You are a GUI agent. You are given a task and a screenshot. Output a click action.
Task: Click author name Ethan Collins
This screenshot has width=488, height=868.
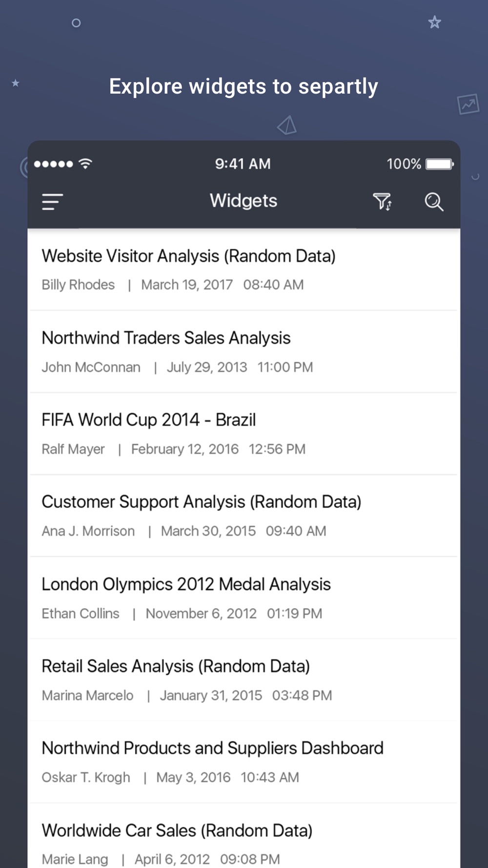coord(81,613)
